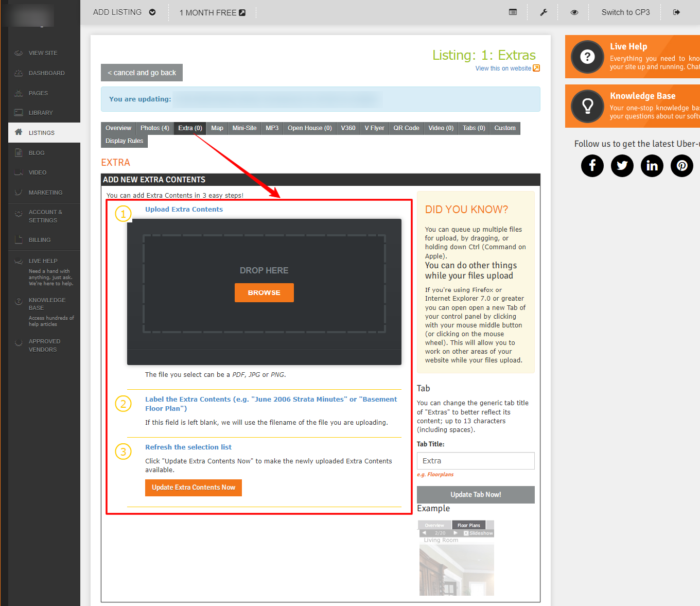Click Update Extra Contents Now button
The width and height of the screenshot is (700, 606).
pyautogui.click(x=193, y=488)
